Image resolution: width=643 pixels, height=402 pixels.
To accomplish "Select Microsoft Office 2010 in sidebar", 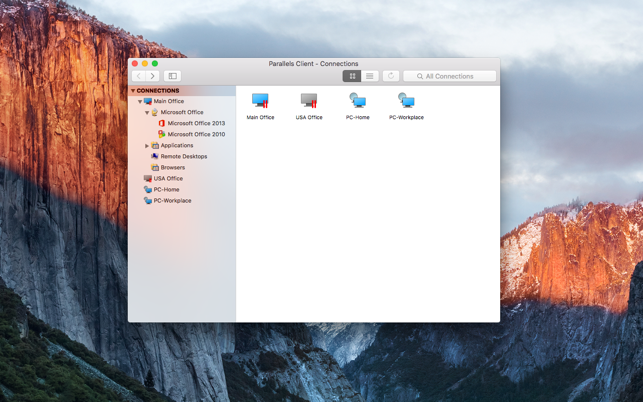I will (x=195, y=134).
